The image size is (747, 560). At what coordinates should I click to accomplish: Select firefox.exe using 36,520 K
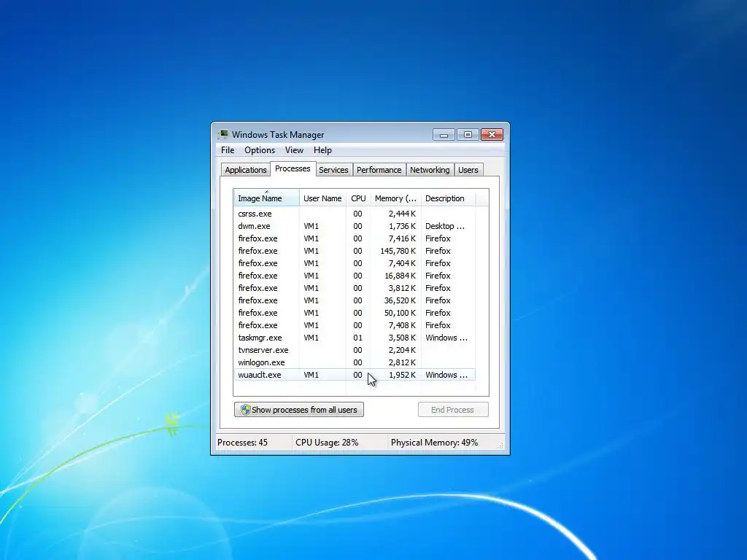(x=355, y=300)
